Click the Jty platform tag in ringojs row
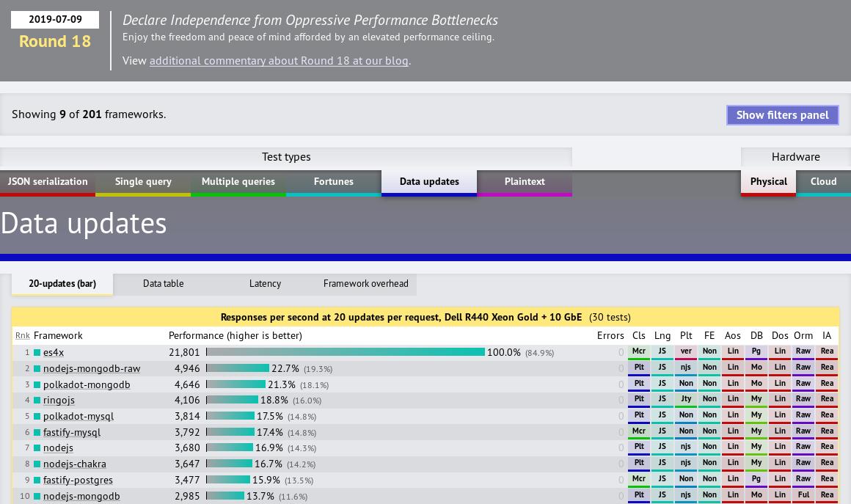851x504 pixels. coord(686,399)
